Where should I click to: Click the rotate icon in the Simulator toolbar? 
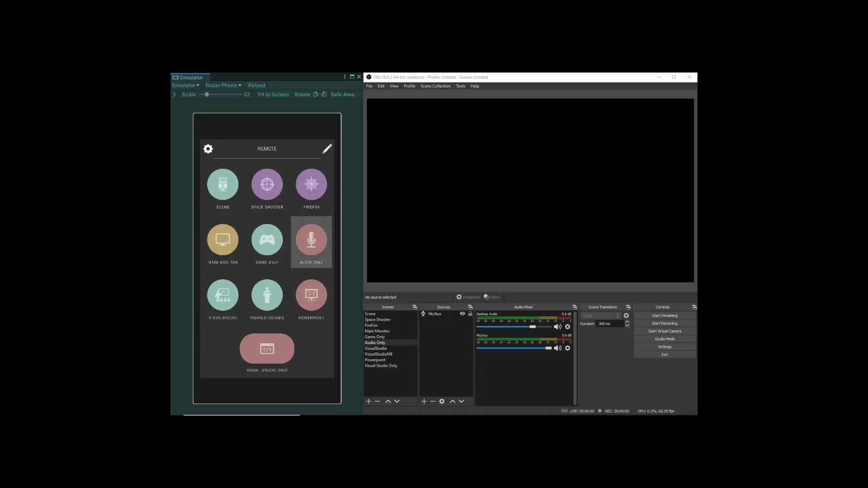click(x=316, y=94)
